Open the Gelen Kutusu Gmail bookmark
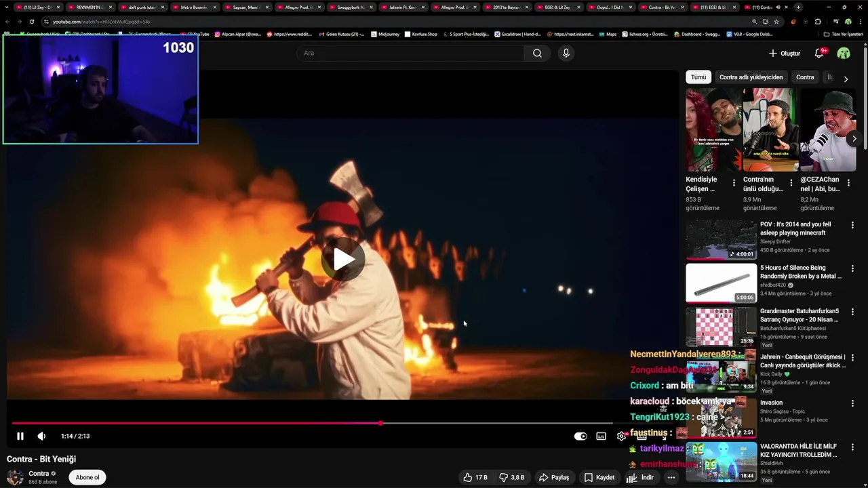 (x=341, y=34)
